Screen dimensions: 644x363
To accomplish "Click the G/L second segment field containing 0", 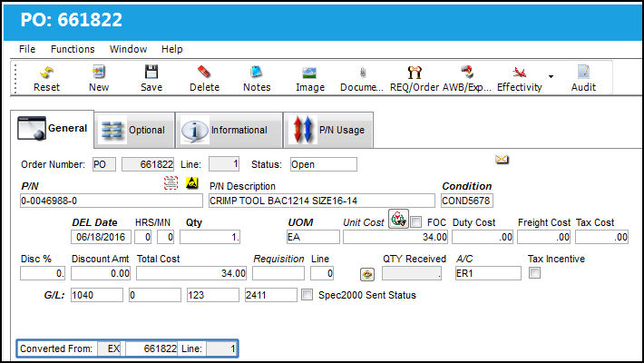I will point(155,295).
